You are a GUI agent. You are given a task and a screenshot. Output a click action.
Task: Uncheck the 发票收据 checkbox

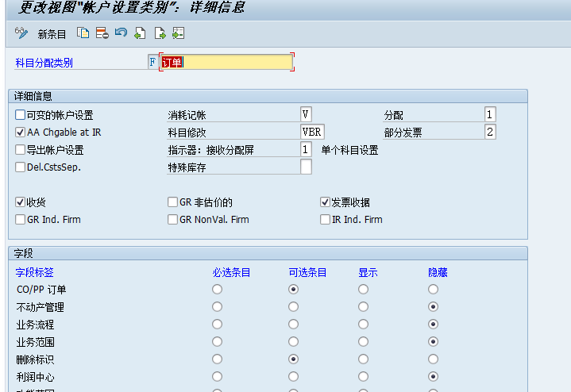coord(325,202)
